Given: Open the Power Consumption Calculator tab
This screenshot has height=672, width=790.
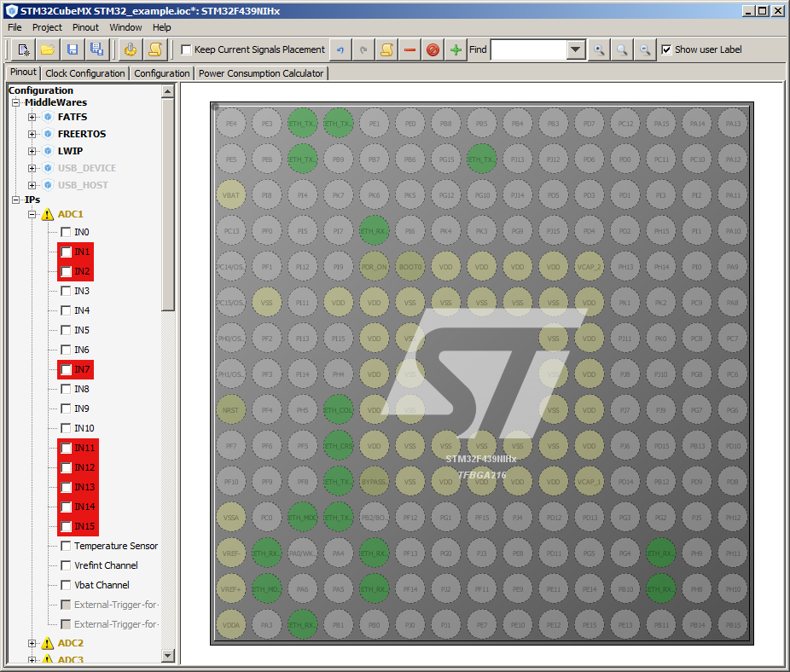Looking at the screenshot, I should pos(261,73).
